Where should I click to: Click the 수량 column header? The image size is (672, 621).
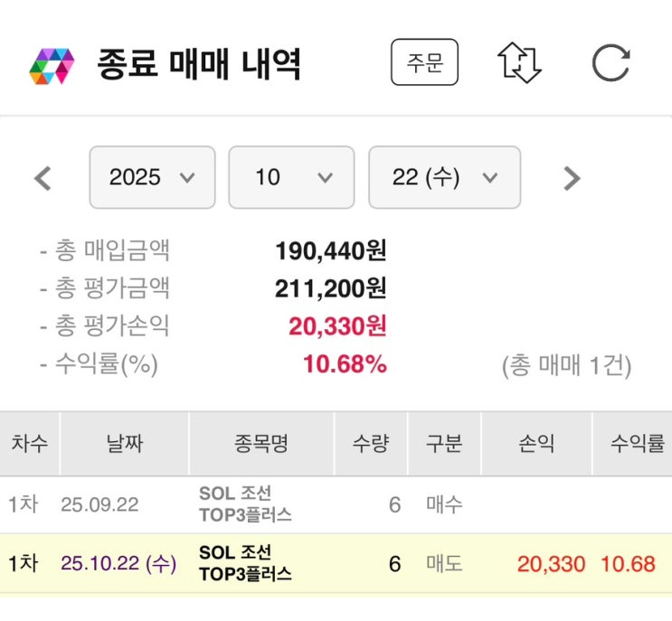tap(371, 444)
